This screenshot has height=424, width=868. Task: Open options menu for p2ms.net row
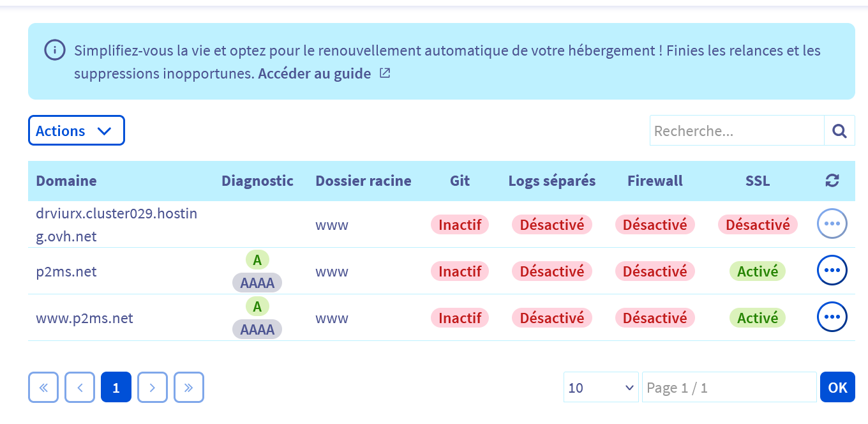click(832, 271)
